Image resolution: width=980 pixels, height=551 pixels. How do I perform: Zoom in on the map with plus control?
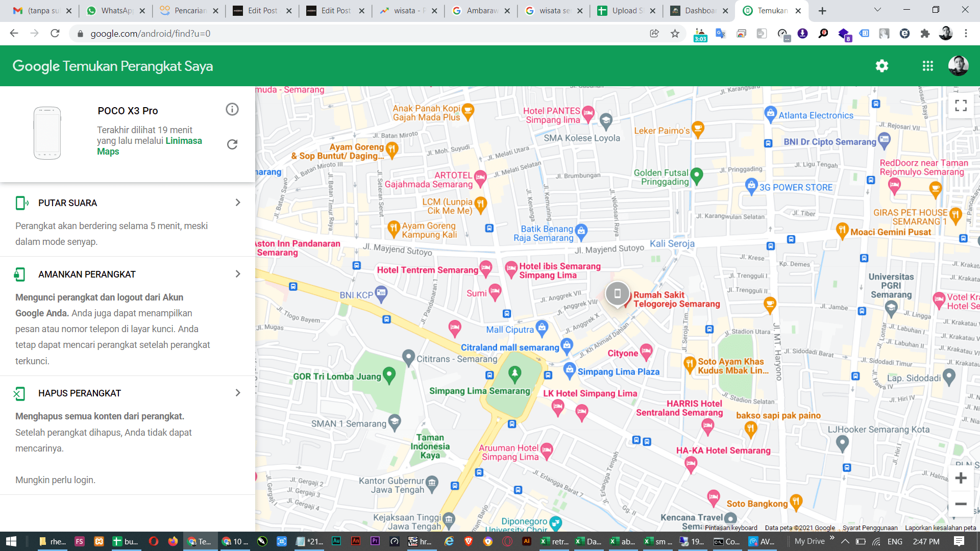961,478
